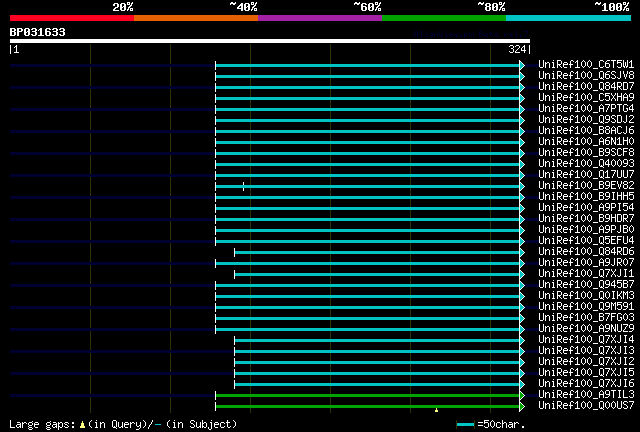Click the red 20% identity legend segment
Screen dimensions: 640x432
pos(72,18)
